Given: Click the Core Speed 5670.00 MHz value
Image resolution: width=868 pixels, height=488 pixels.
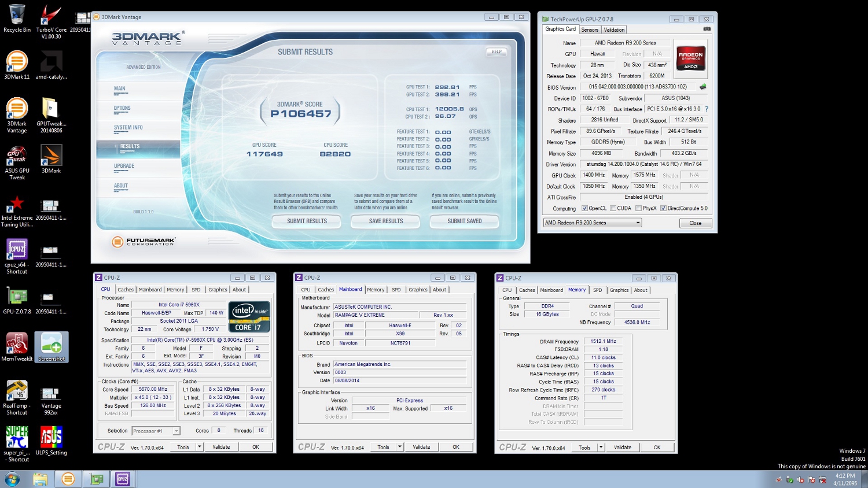Looking at the screenshot, I should pyautogui.click(x=153, y=390).
